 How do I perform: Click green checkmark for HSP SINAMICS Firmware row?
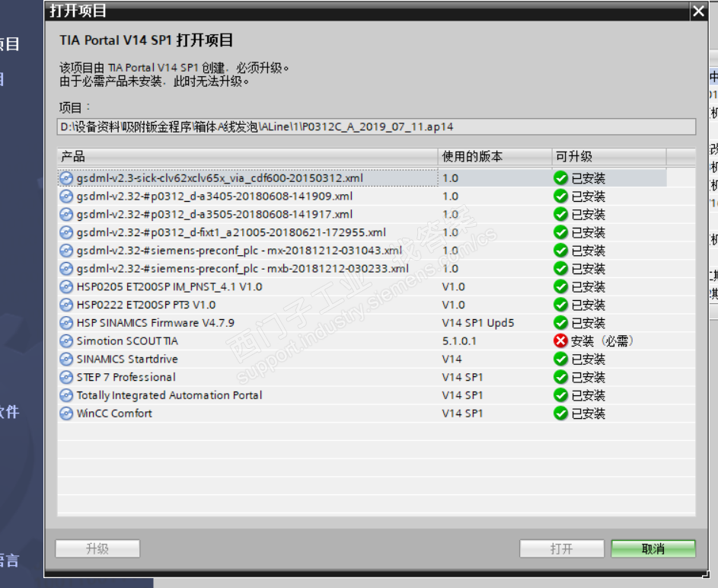click(x=560, y=323)
